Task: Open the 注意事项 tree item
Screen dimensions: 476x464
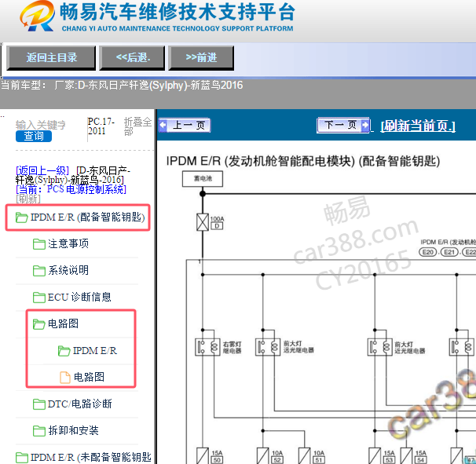Action: [x=68, y=243]
